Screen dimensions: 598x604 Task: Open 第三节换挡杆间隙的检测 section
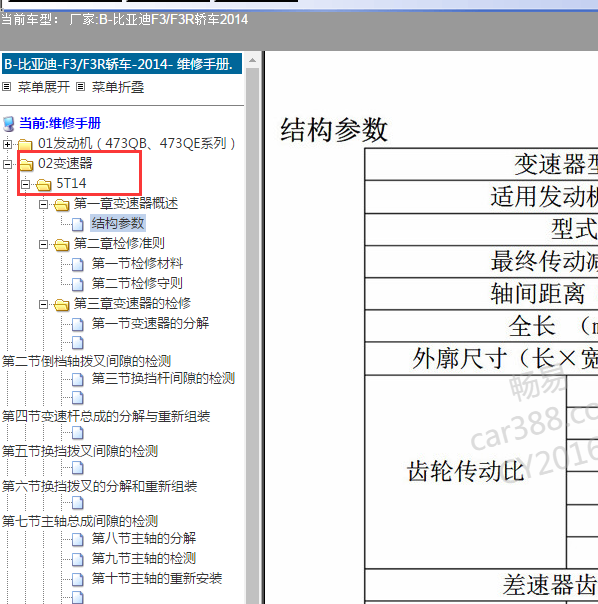tap(163, 379)
